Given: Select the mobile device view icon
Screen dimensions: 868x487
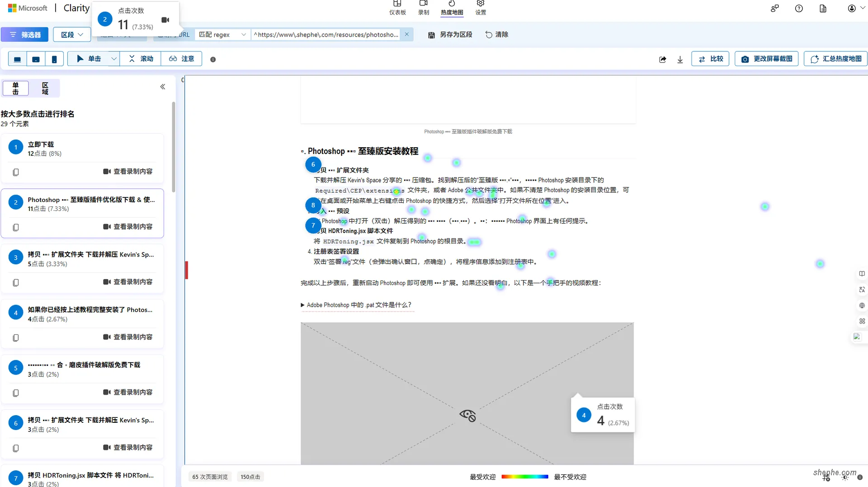Looking at the screenshot, I should [x=54, y=59].
